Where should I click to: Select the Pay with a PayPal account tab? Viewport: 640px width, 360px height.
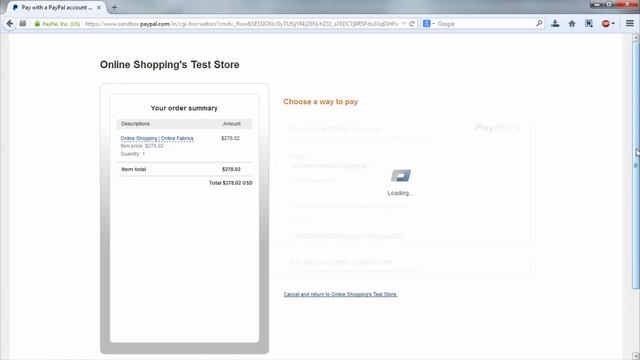56,7
